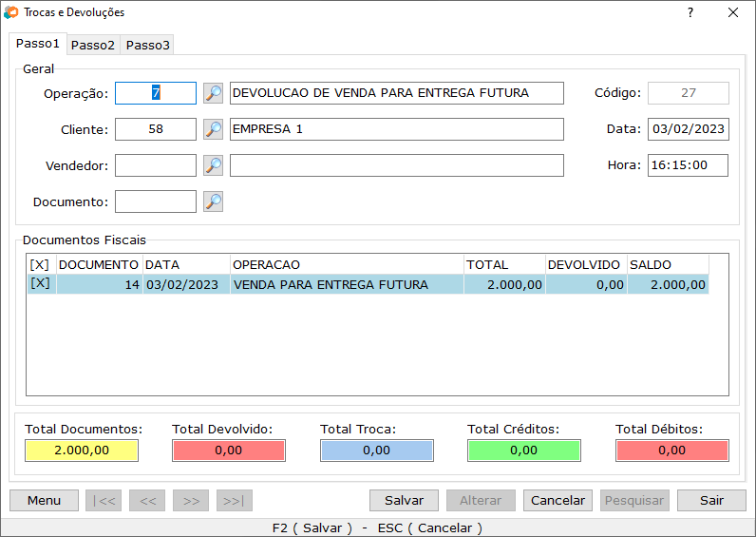Go to last record with >>| button
The image size is (756, 537).
235,500
